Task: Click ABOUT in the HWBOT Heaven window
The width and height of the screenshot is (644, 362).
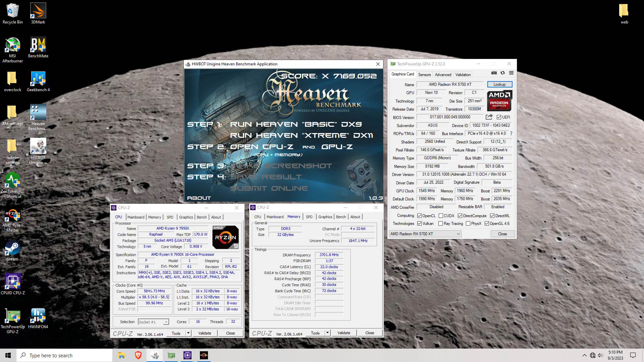Action: pyautogui.click(x=199, y=198)
